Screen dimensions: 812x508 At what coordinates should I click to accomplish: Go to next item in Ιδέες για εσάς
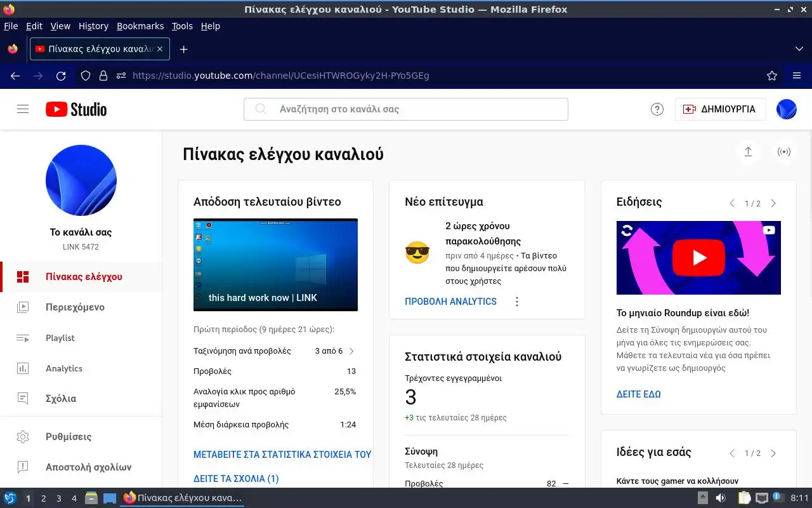click(x=773, y=453)
